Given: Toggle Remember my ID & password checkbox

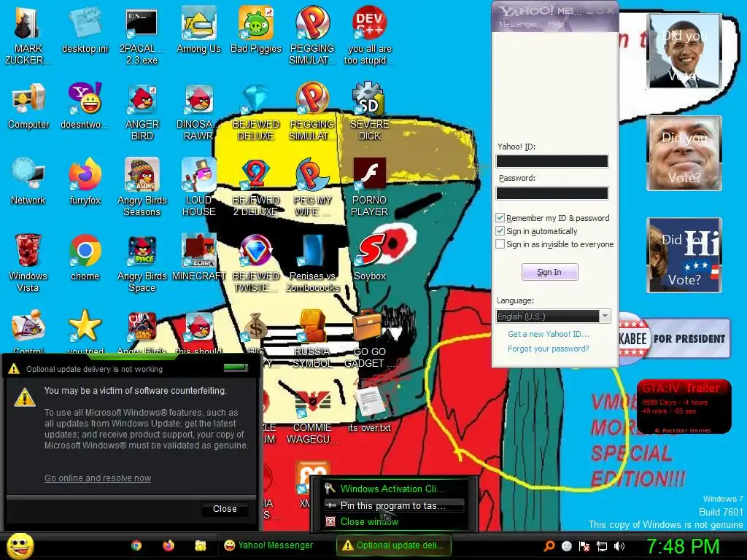Looking at the screenshot, I should 500,217.
